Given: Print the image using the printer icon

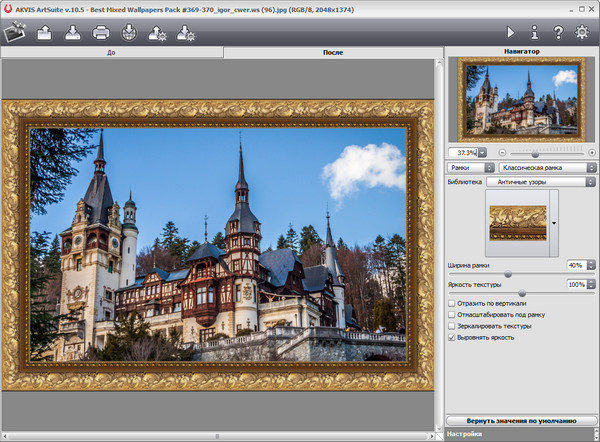Looking at the screenshot, I should point(101,32).
